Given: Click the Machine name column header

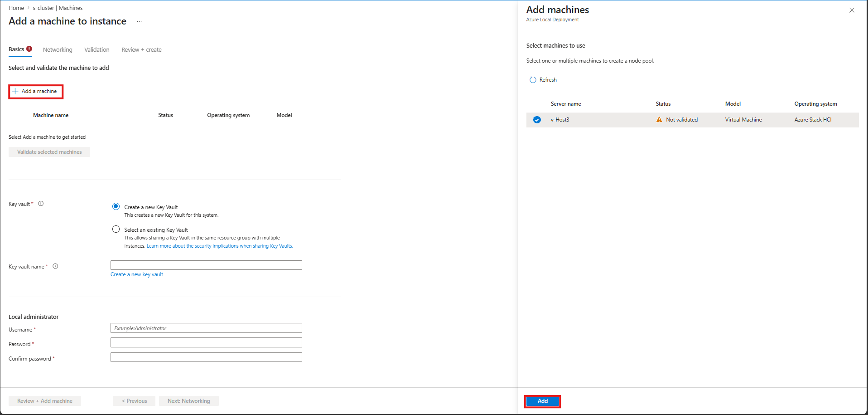Looking at the screenshot, I should click(51, 115).
